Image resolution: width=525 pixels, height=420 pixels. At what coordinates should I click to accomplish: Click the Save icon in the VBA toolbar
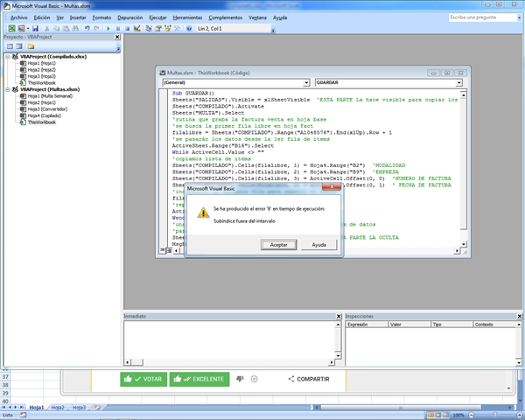point(35,28)
